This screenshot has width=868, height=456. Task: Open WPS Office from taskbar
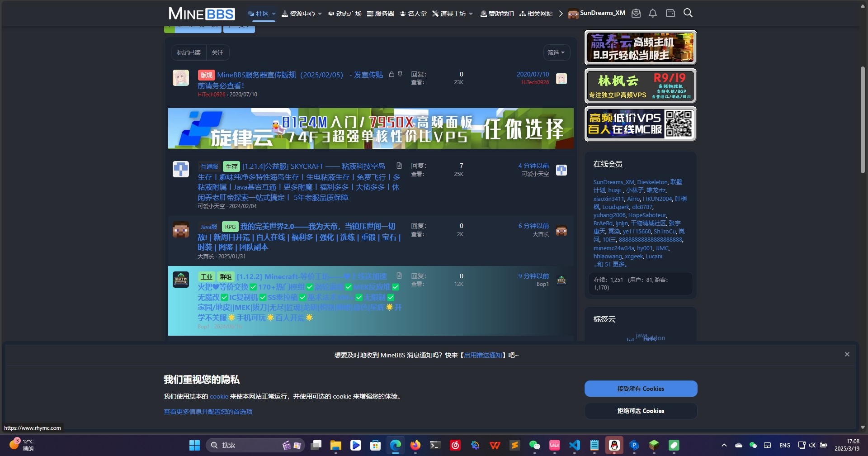[x=495, y=445]
